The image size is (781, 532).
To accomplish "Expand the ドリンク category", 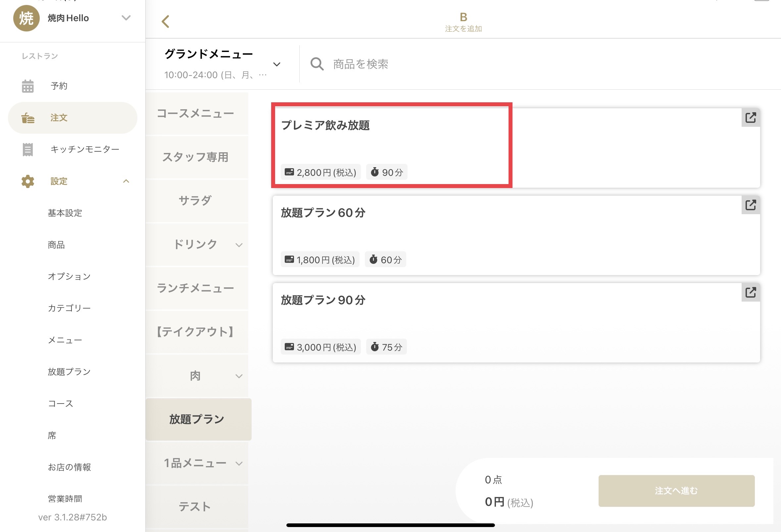I will point(239,245).
